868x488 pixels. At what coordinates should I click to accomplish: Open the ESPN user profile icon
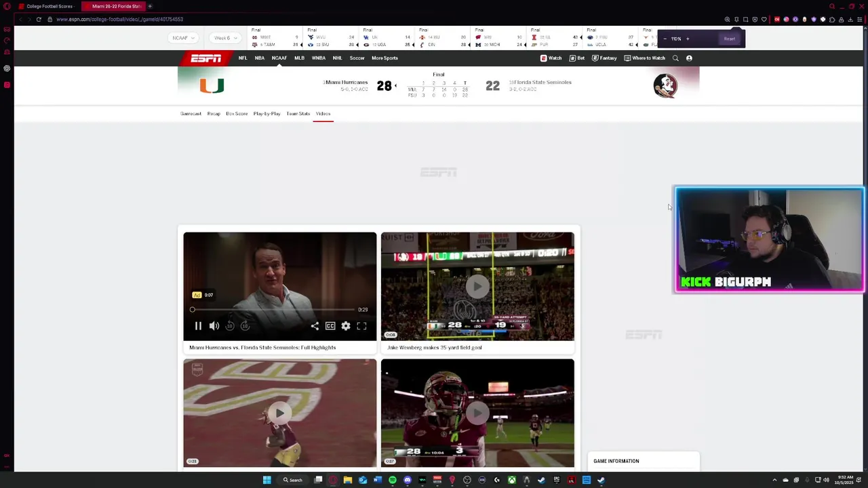point(689,58)
